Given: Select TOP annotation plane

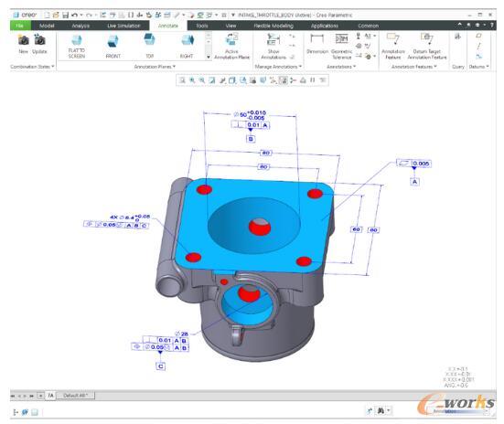Looking at the screenshot, I should 149,47.
